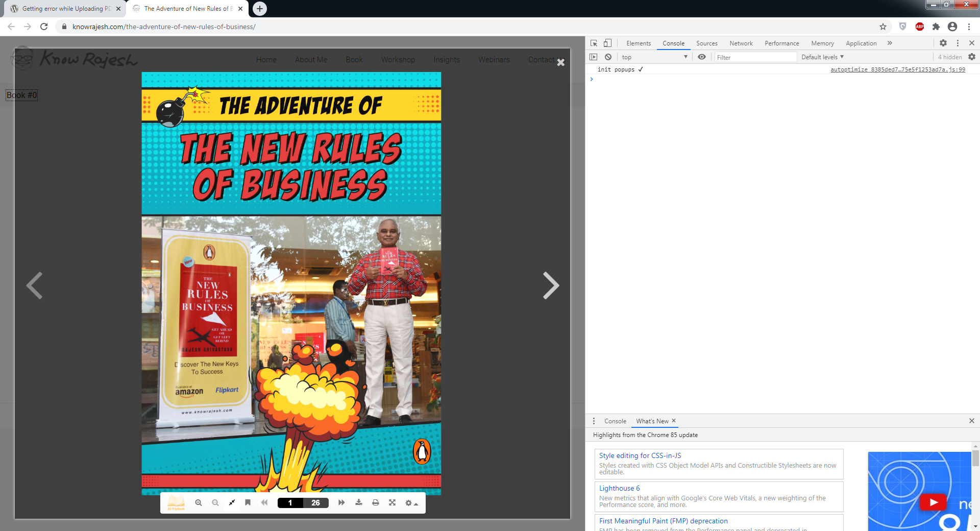Click the current page number field
This screenshot has height=531, width=980.
click(290, 503)
